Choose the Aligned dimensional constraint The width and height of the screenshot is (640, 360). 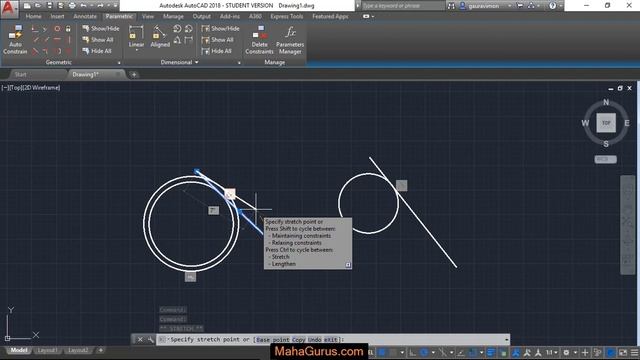pos(160,36)
